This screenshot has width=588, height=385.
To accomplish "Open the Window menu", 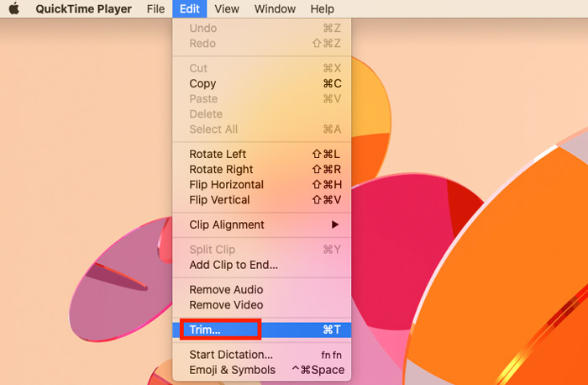I will pyautogui.click(x=275, y=8).
